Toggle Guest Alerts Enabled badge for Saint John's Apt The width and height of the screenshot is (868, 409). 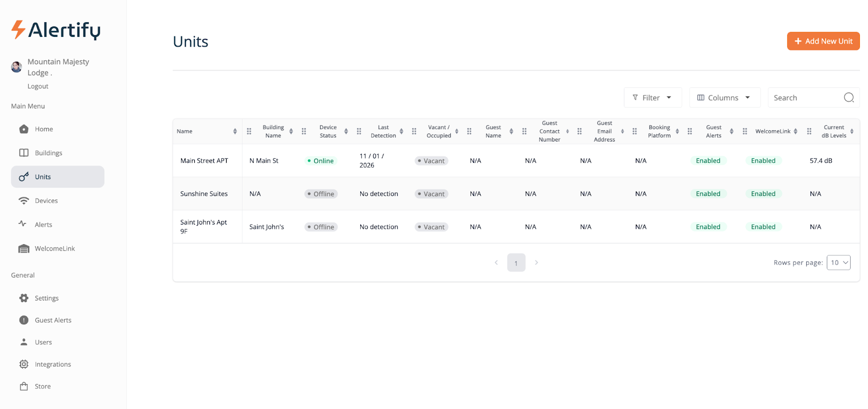pos(708,227)
